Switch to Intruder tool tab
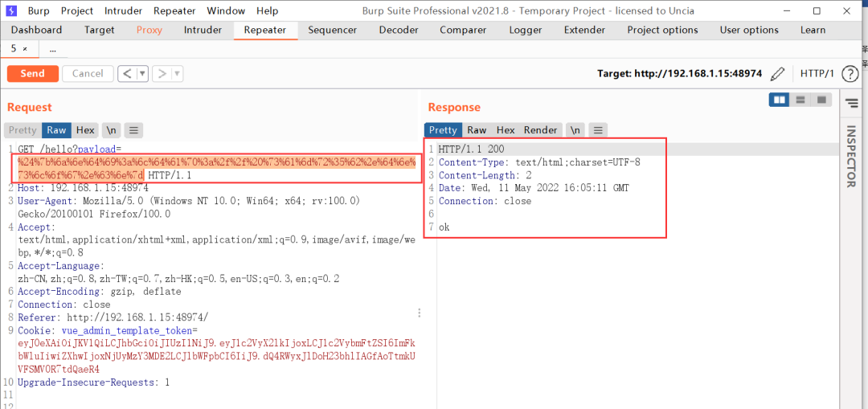Image resolution: width=868 pixels, height=409 pixels. (203, 30)
